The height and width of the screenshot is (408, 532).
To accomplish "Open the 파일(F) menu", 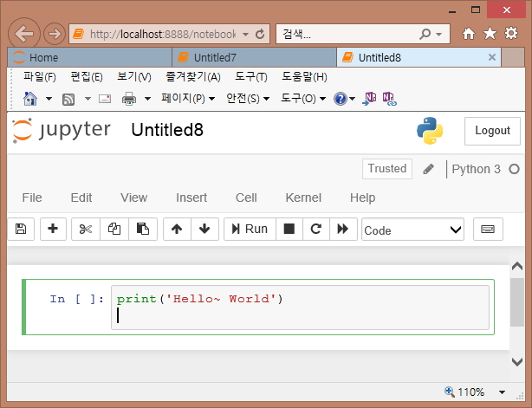I will pyautogui.click(x=39, y=77).
